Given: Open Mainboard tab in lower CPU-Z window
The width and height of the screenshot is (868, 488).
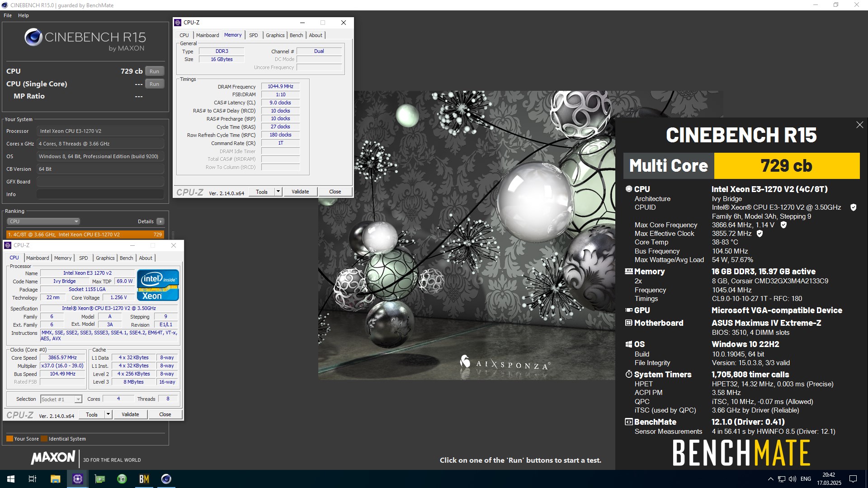Looking at the screenshot, I should pos(38,258).
